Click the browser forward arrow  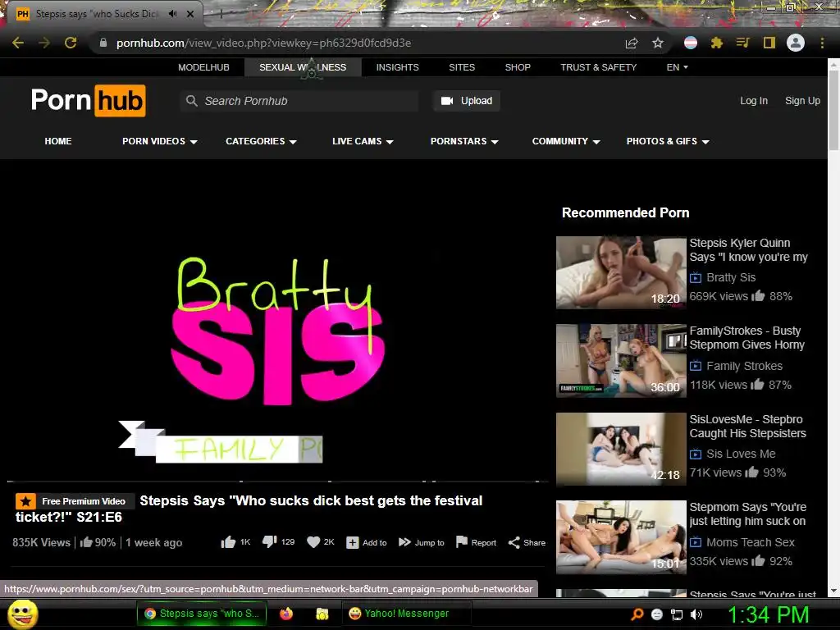44,43
